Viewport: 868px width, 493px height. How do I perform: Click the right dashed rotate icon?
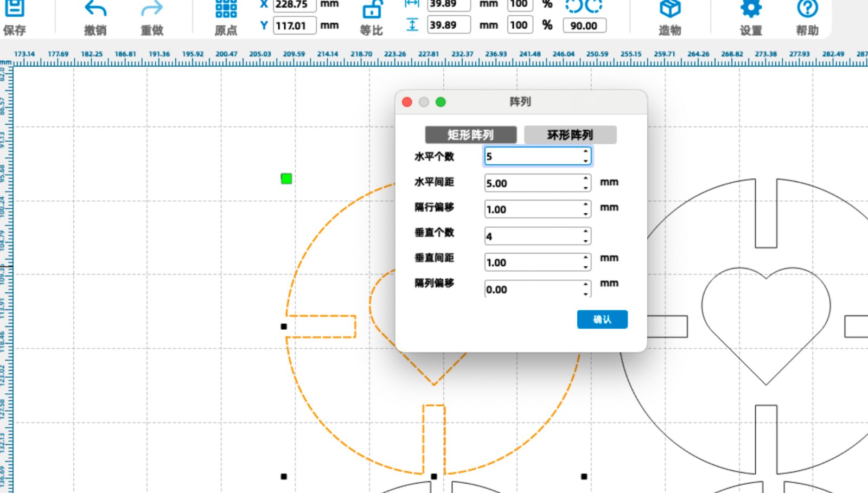pos(594,6)
